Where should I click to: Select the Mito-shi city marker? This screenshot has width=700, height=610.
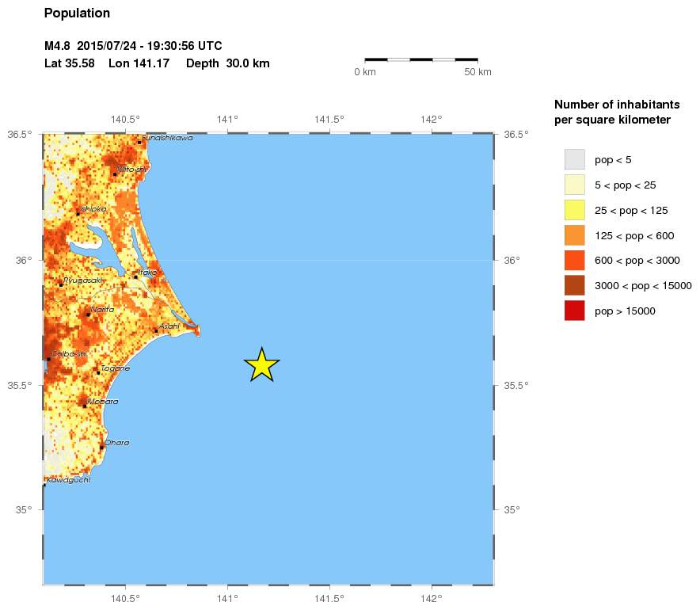coord(115,174)
